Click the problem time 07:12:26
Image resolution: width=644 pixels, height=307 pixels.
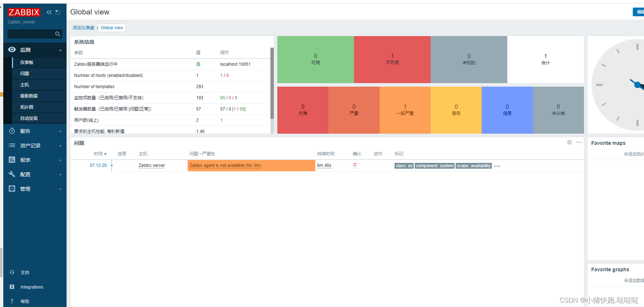coord(98,165)
